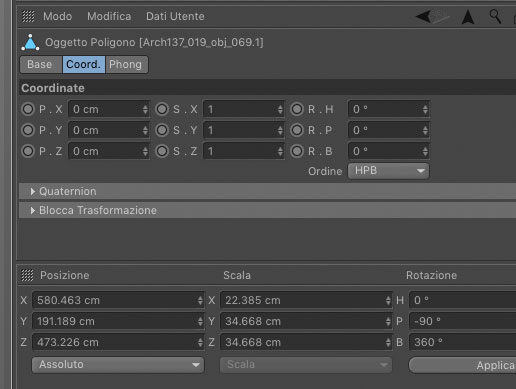Click the Posizione Y 191.189 cm field
This screenshot has width=516, height=389.
(x=118, y=321)
